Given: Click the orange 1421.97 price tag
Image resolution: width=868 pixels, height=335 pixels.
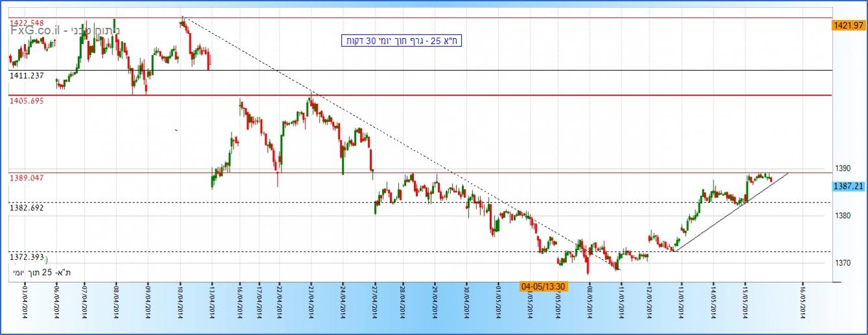Looking at the screenshot, I should (x=849, y=25).
